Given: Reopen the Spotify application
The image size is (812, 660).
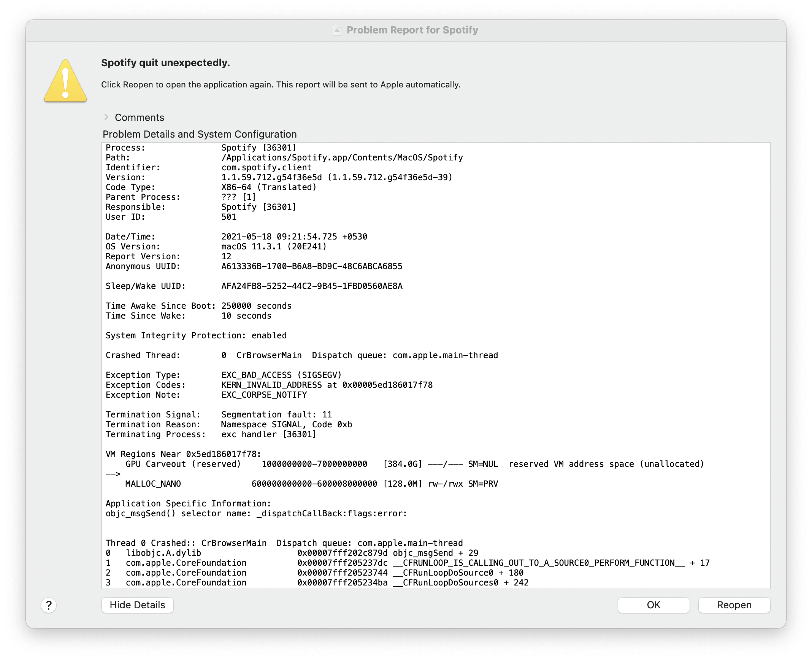Looking at the screenshot, I should coord(734,605).
